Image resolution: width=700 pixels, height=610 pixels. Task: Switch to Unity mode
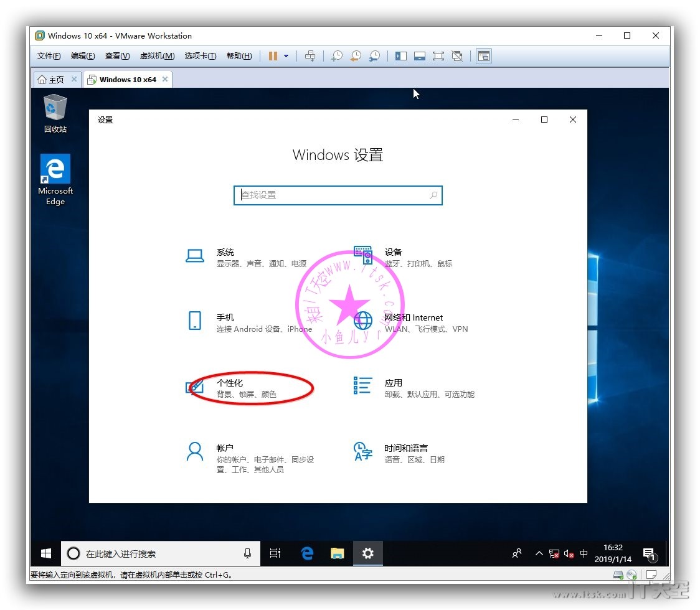(x=457, y=56)
